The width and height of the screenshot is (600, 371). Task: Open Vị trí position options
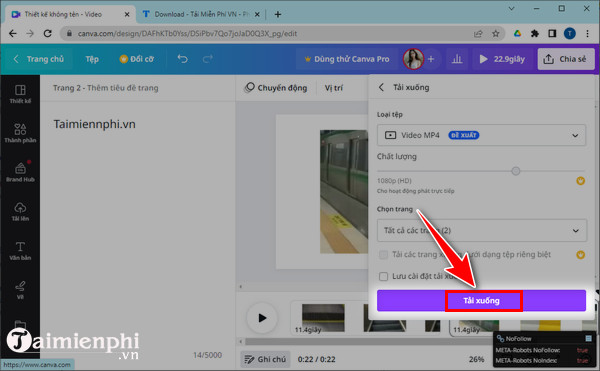(334, 88)
